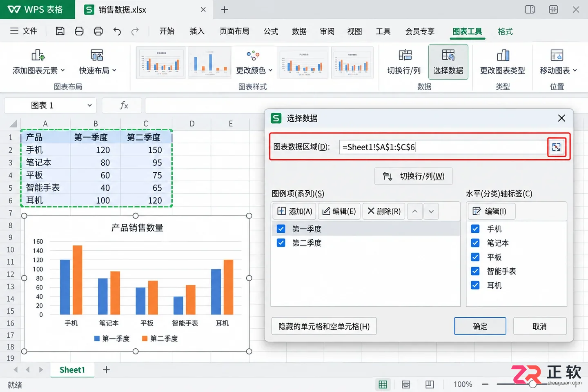This screenshot has width=588, height=392.
Task: Add a new sheet with plus icon
Action: pyautogui.click(x=106, y=370)
